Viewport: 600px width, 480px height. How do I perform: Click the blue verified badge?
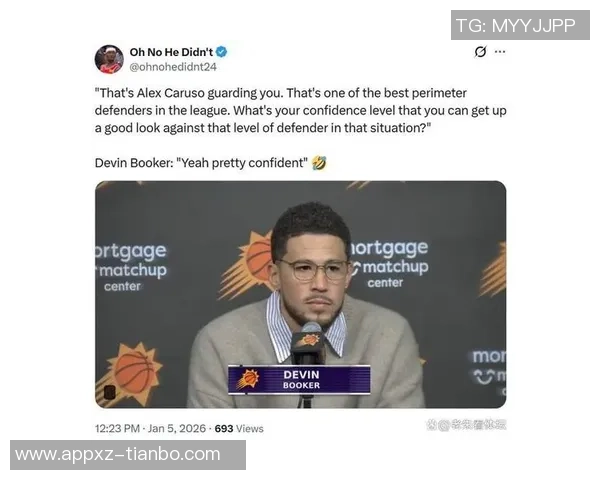tap(221, 52)
